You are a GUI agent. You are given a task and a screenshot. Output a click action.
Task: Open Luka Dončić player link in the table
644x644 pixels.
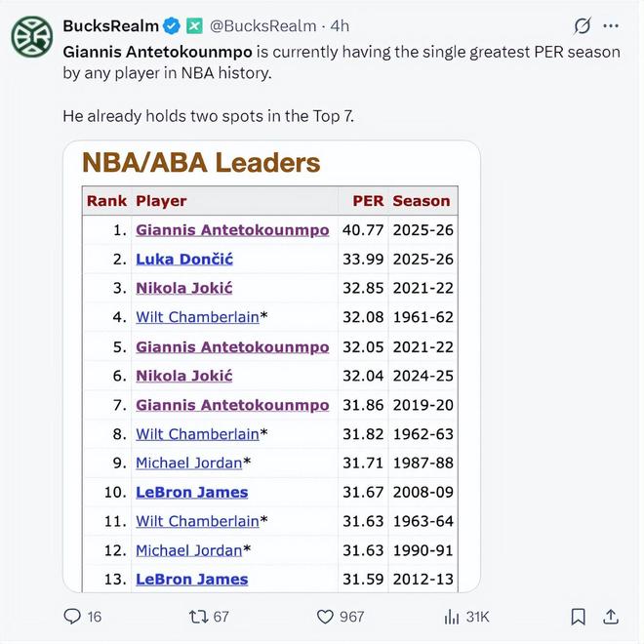[x=184, y=260]
